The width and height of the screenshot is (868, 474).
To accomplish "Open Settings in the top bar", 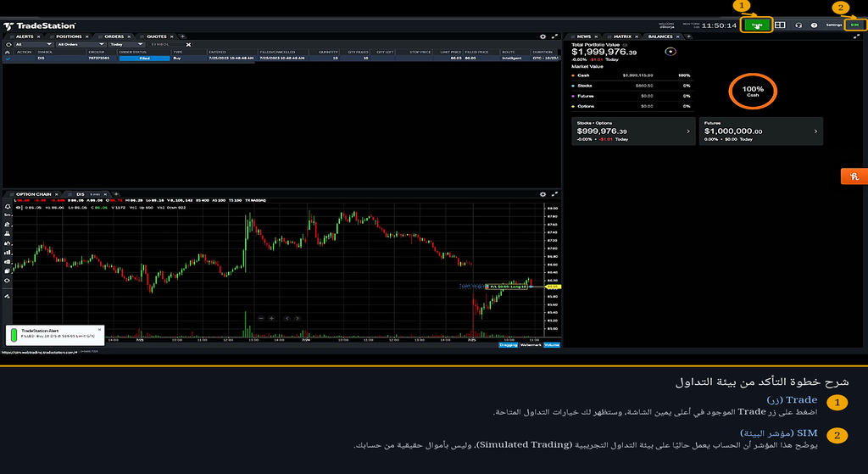I will (834, 25).
